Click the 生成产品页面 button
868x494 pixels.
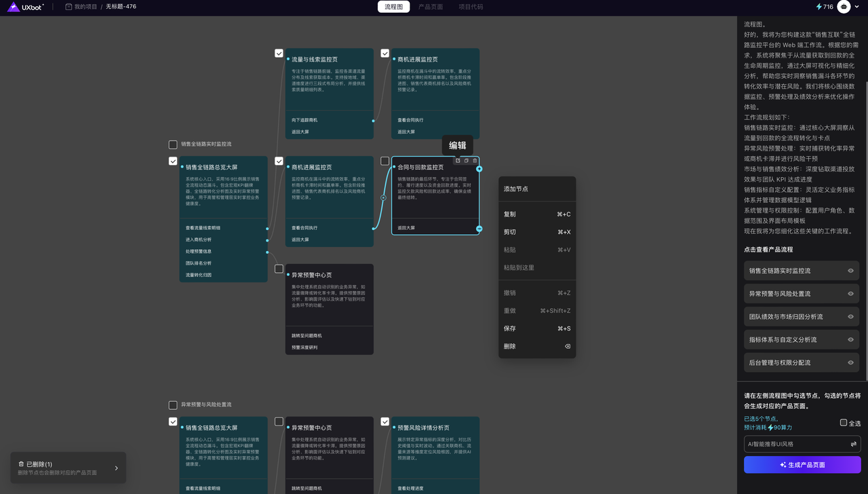802,465
